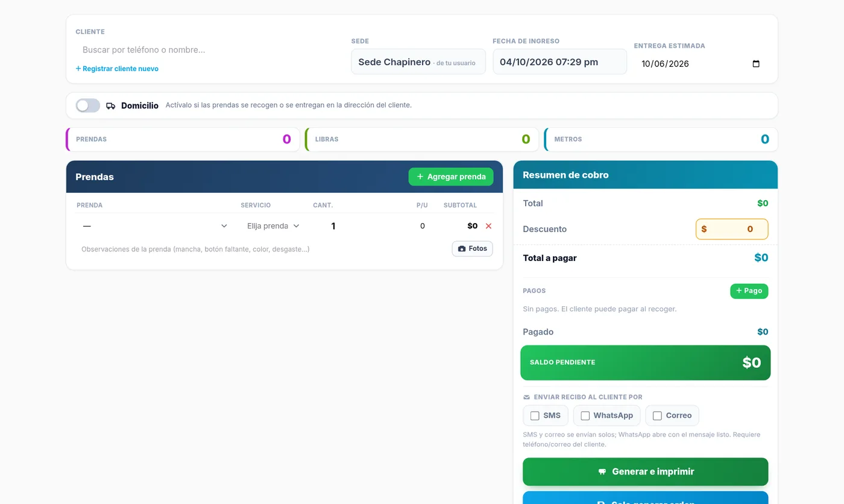Click the 'Pagado' label
The height and width of the screenshot is (504, 844).
click(538, 332)
